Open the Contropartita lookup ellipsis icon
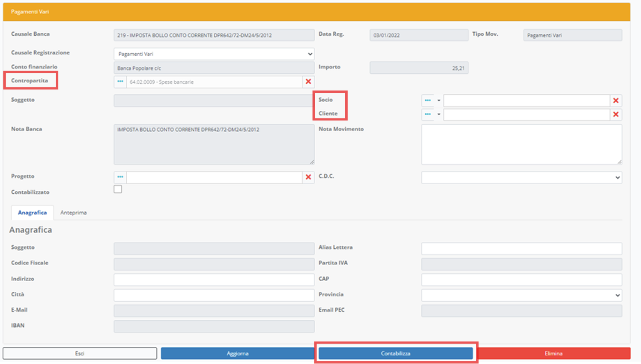 click(120, 82)
